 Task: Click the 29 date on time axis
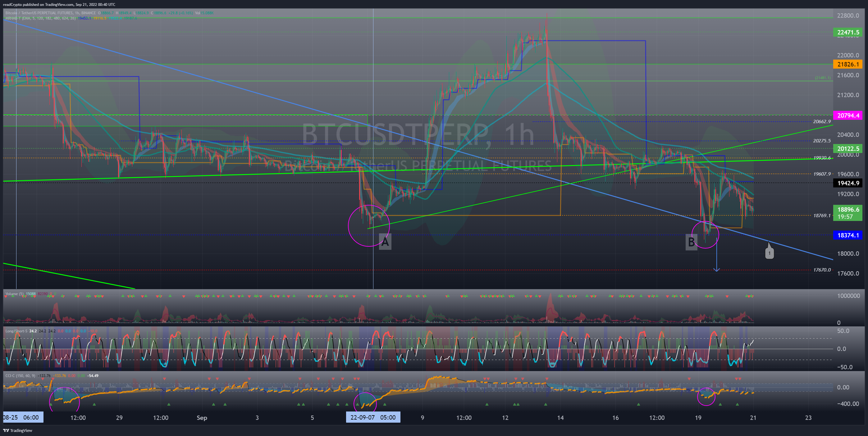[119, 417]
